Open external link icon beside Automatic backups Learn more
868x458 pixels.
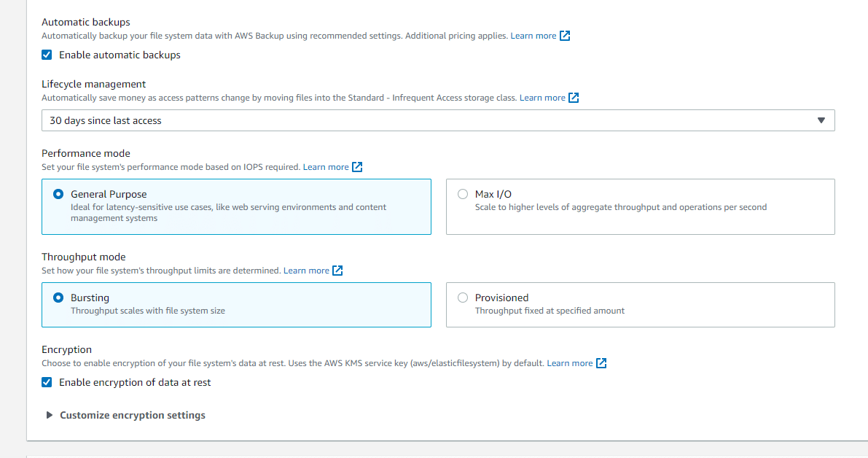[x=565, y=36]
